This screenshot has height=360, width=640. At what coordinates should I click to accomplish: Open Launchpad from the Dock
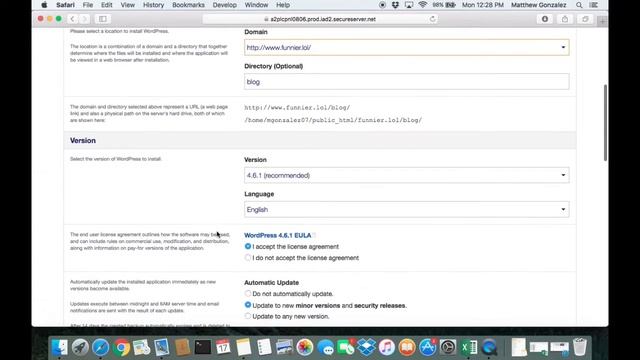point(80,347)
